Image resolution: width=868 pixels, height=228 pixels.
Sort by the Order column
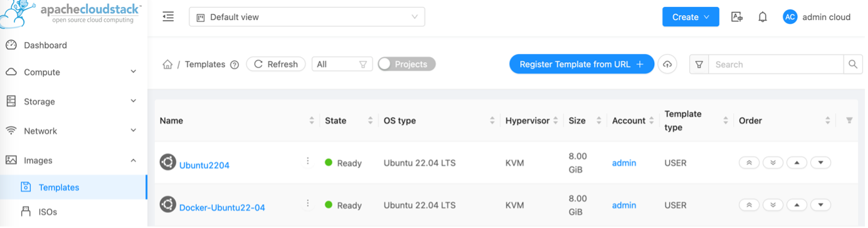pyautogui.click(x=785, y=121)
